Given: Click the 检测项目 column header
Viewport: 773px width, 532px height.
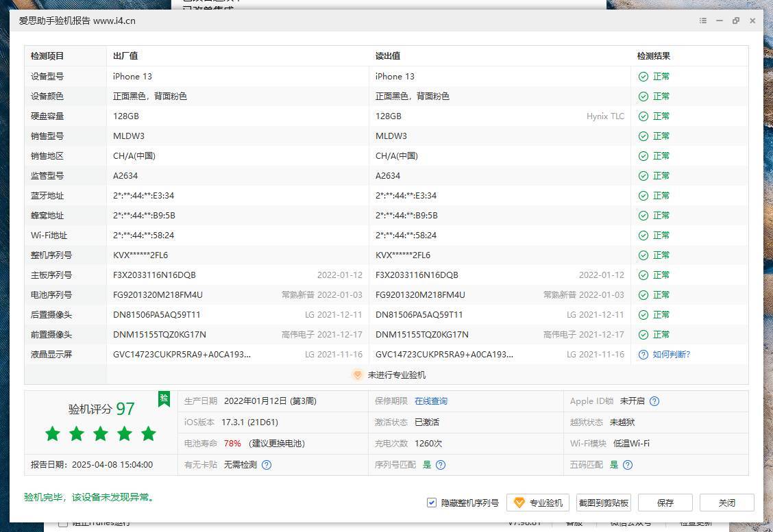Looking at the screenshot, I should (x=47, y=56).
